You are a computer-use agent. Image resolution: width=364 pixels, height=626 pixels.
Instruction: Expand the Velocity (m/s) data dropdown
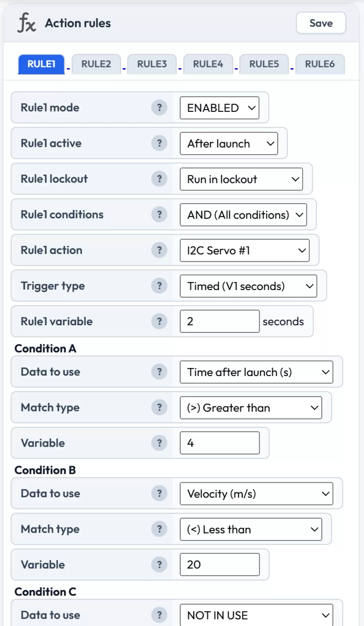point(256,494)
